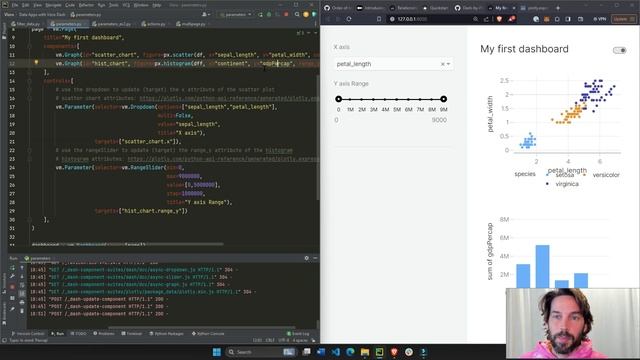Click the browser reload button
The image size is (640, 360).
pyautogui.click(x=349, y=19)
